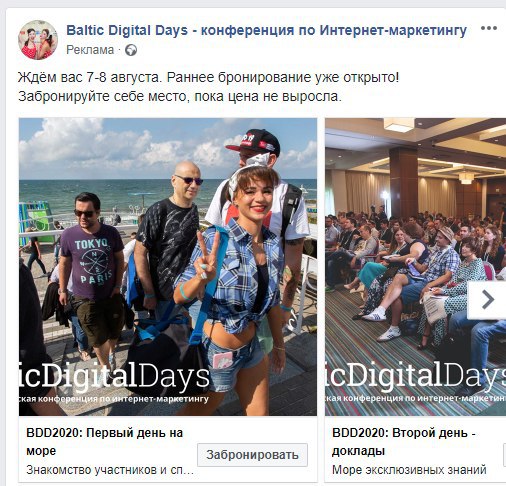Open the Baltic Digital Days page name link
The width and height of the screenshot is (506, 486).
point(266,30)
